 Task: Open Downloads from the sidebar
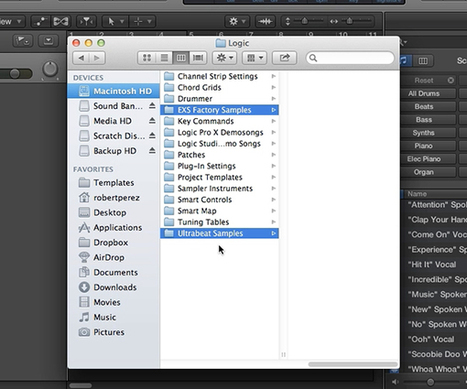click(114, 287)
